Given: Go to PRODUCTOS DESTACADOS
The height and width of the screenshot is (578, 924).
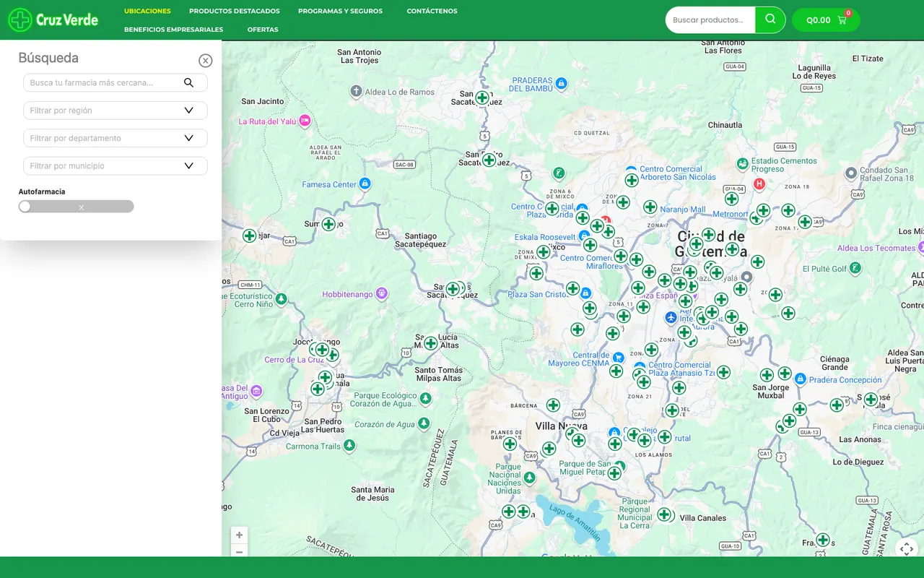Looking at the screenshot, I should point(235,11).
